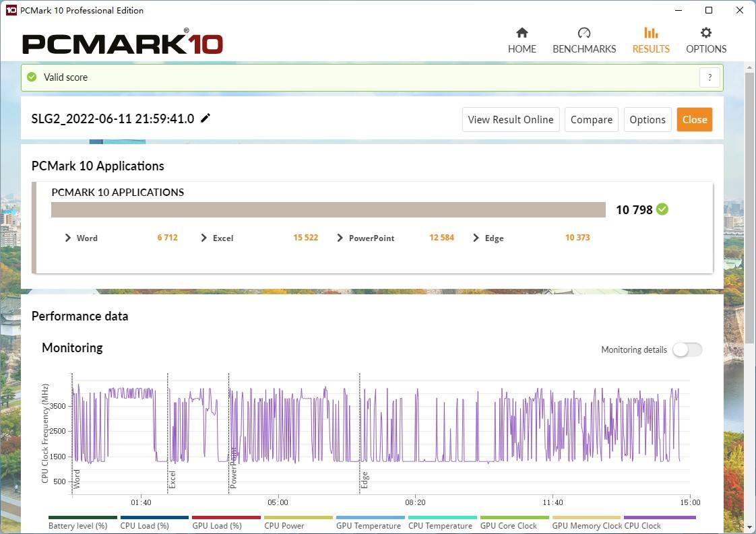Select GPU Memory Clock legend swatch
Viewport: 756px width, 534px height.
pos(586,518)
